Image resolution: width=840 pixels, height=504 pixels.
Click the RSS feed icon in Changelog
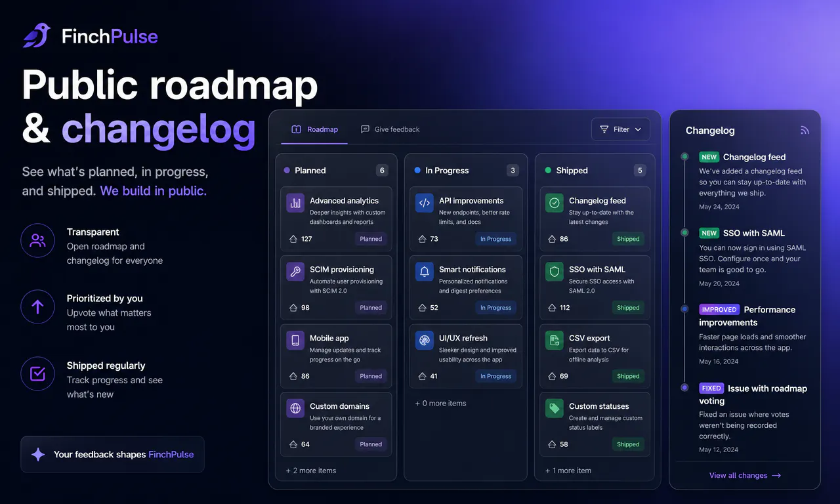click(x=805, y=131)
